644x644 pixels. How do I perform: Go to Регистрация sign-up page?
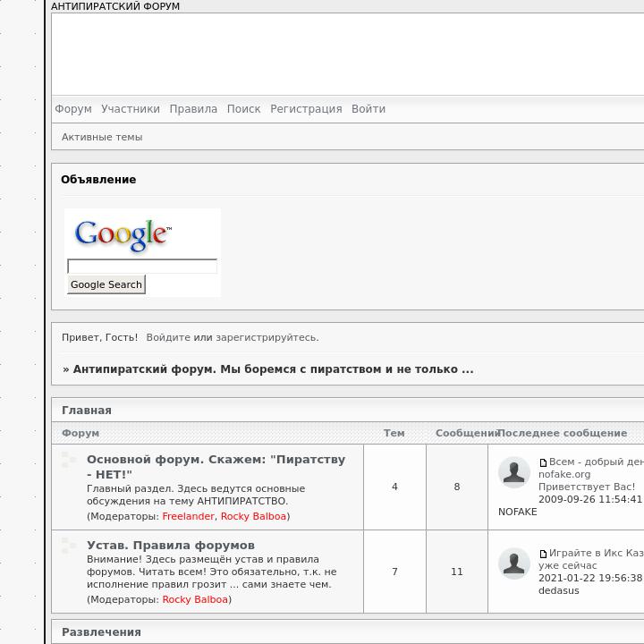tap(306, 109)
